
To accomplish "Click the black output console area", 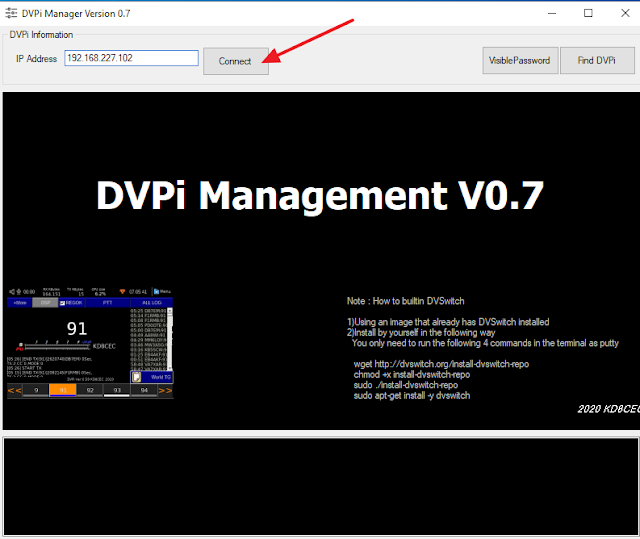I will [321, 486].
